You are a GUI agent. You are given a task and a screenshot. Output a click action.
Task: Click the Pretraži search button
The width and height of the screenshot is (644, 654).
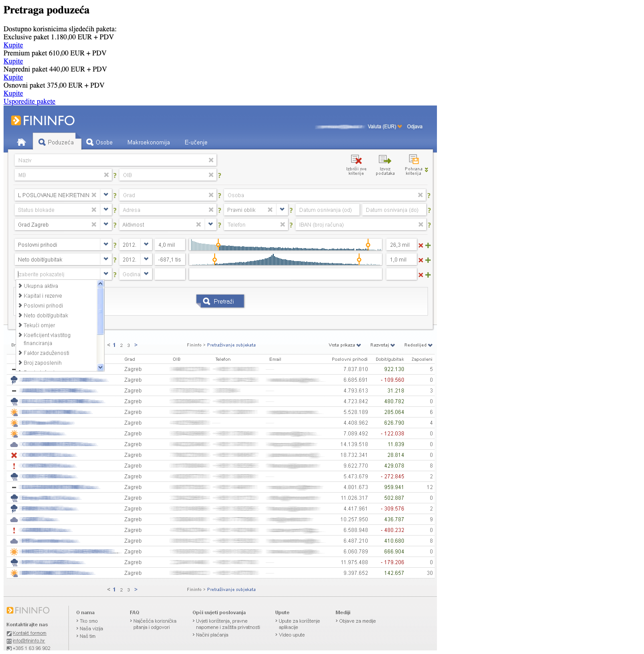[x=220, y=301]
